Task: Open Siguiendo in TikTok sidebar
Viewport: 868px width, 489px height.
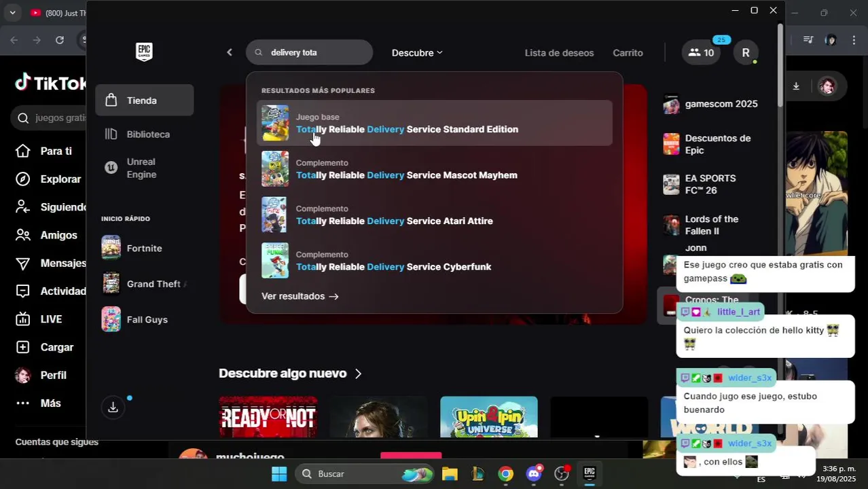Action: pos(51,207)
